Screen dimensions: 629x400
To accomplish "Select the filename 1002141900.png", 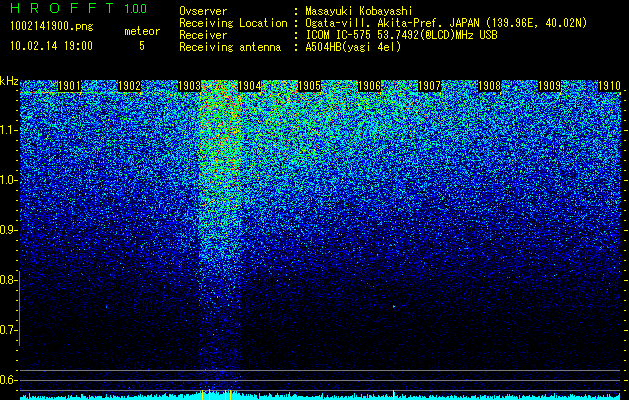I will tap(52, 27).
